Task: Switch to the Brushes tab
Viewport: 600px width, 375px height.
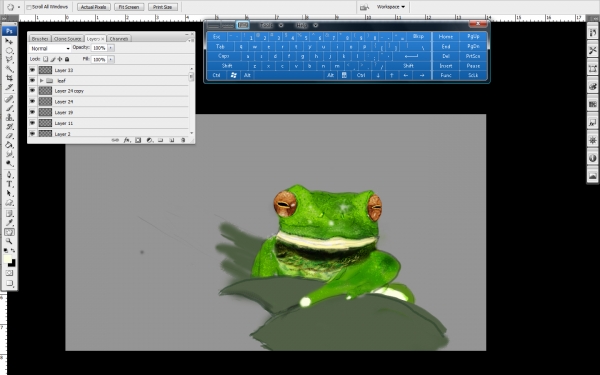Action: point(40,39)
